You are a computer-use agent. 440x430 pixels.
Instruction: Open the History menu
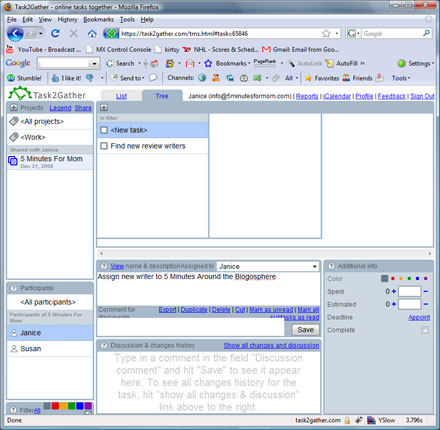click(67, 20)
